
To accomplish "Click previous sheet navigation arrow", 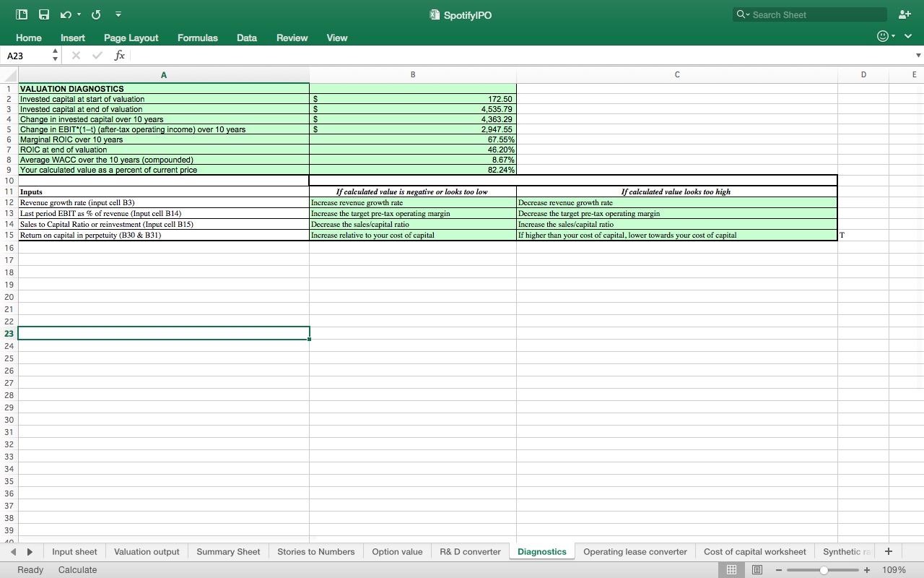I will [13, 551].
